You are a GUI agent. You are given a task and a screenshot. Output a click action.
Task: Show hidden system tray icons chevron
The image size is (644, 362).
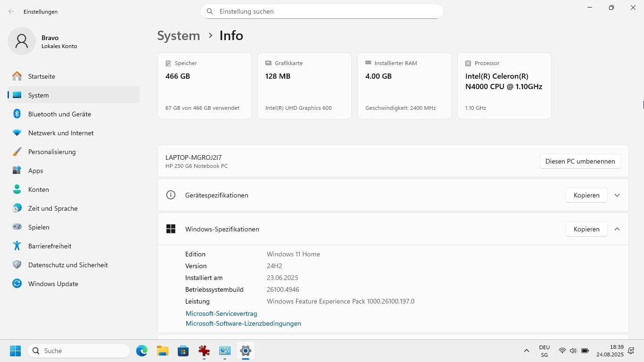pyautogui.click(x=526, y=351)
